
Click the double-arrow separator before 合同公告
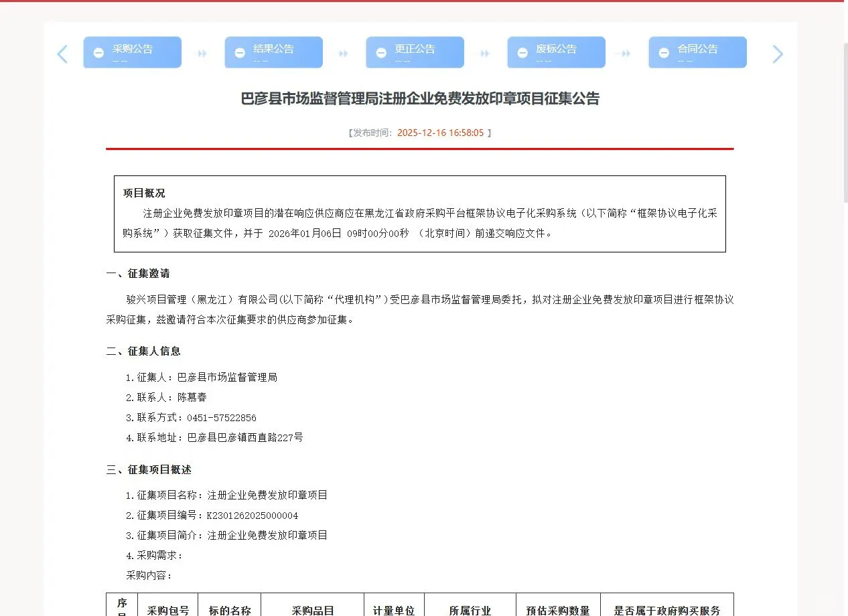pos(626,52)
